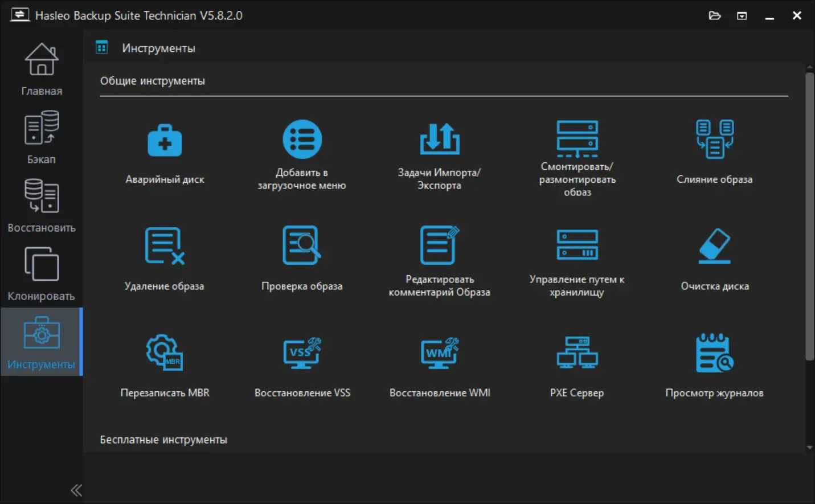This screenshot has width=815, height=504.
Task: Open the Восстановить sidebar section
Action: pos(42,206)
